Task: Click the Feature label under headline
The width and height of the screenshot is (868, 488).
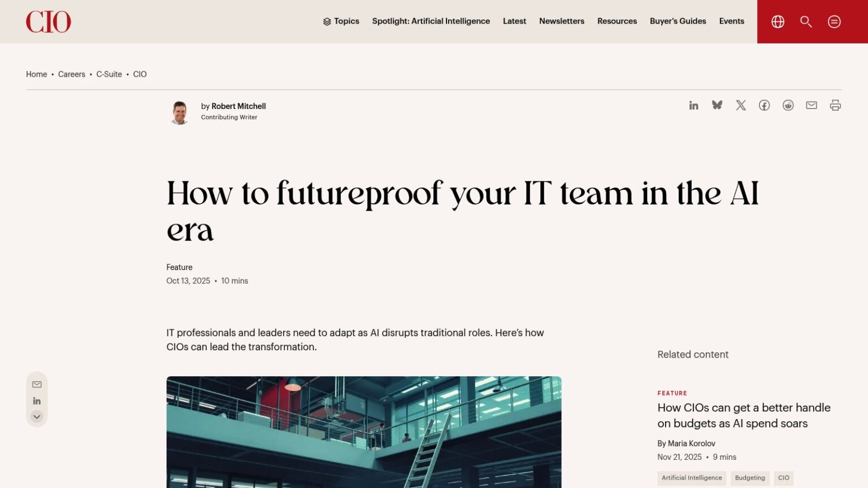Action: pos(179,267)
